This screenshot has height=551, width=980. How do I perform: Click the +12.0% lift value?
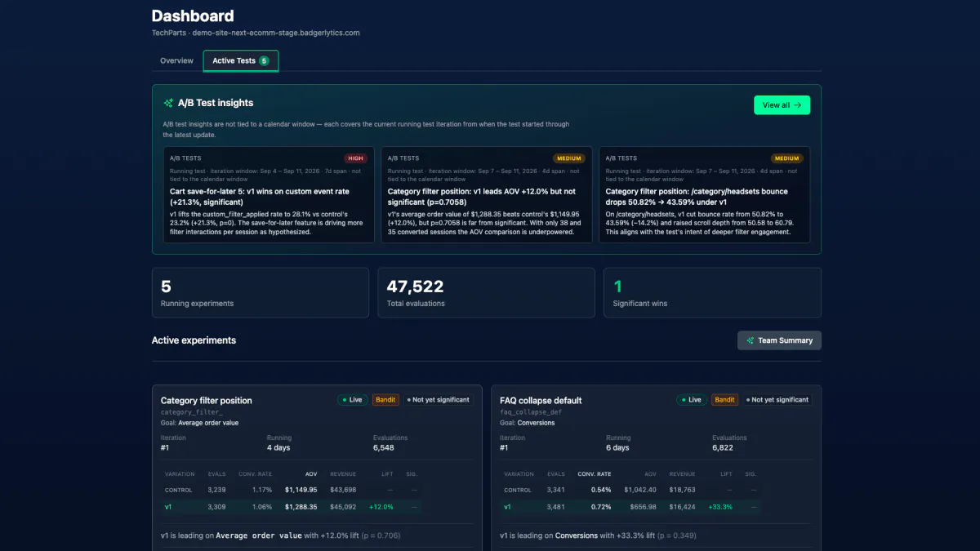(x=381, y=507)
